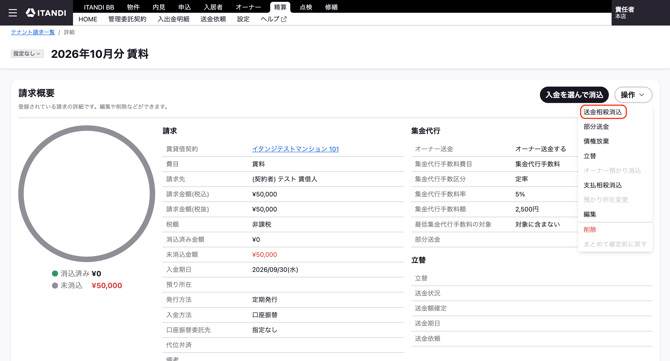Choose 債権放棄 from the menu
670x361 pixels.
tap(597, 141)
